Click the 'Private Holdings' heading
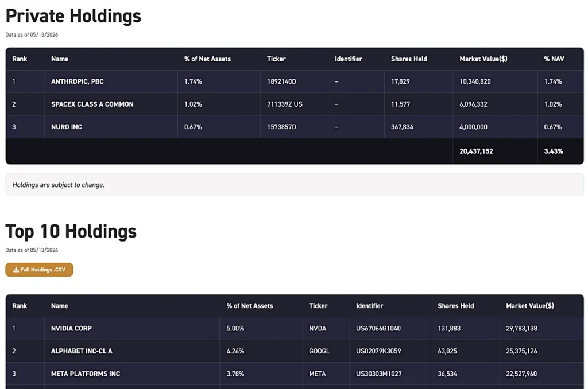 tap(73, 16)
